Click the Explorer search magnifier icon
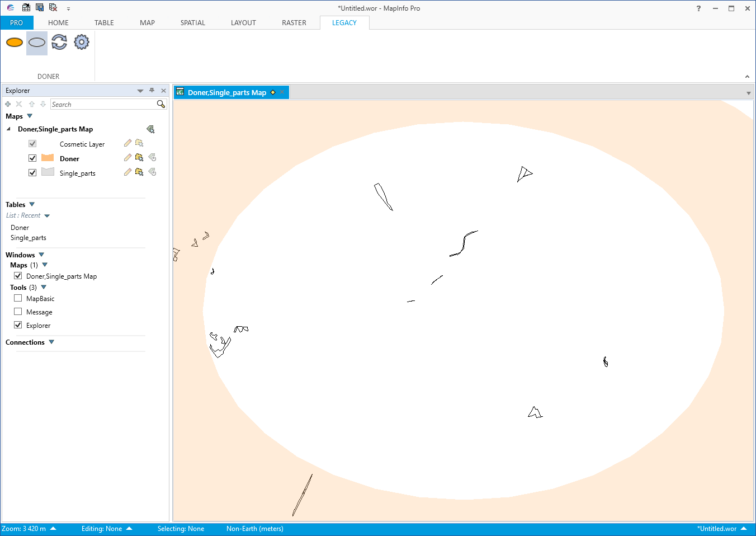Screen dimensions: 756x536 pyautogui.click(x=161, y=104)
